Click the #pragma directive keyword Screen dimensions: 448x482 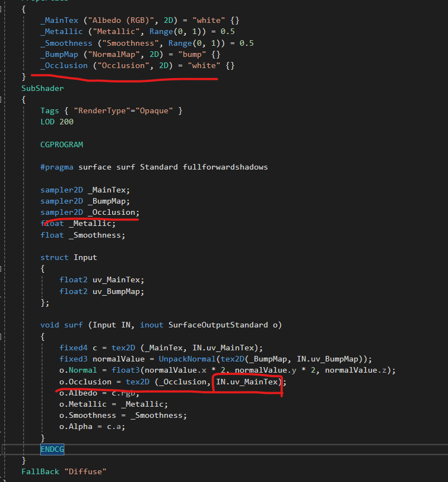pyautogui.click(x=57, y=167)
